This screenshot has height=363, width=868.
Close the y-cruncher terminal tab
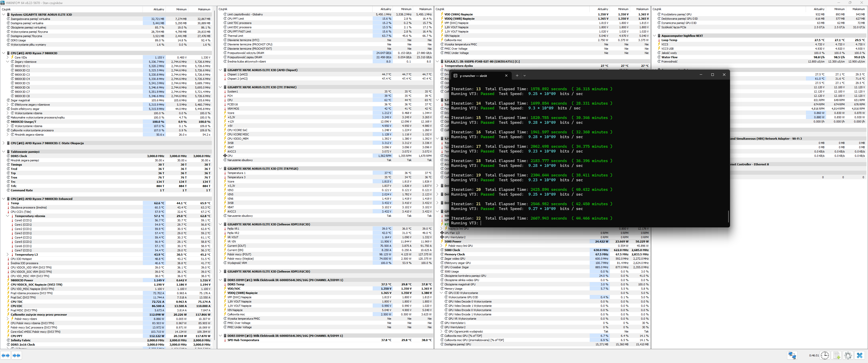click(x=506, y=75)
